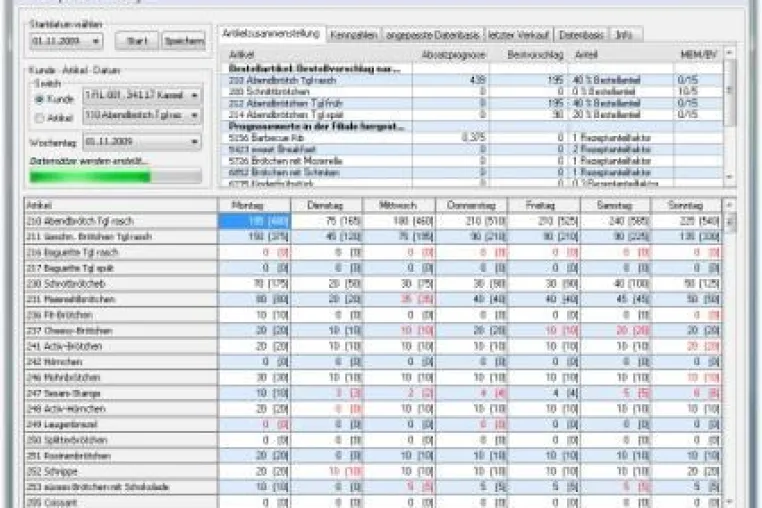This screenshot has height=508, width=762.
Task: Select row 6852 Brötchen mit Schinken
Action: [470, 173]
